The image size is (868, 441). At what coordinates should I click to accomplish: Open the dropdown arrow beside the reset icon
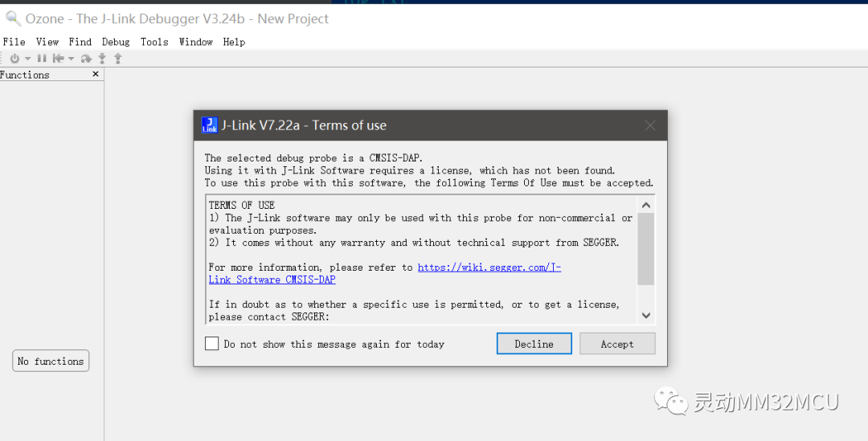pos(72,59)
